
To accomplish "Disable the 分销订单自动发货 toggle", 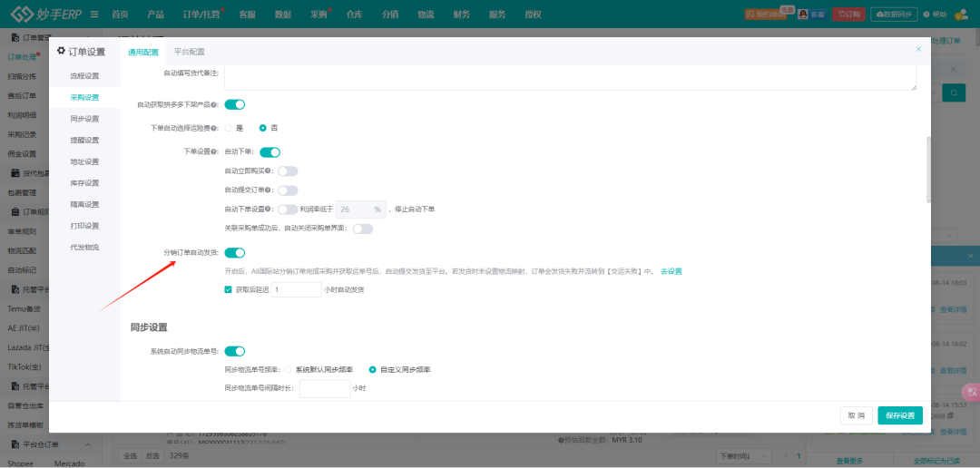I will tap(234, 253).
